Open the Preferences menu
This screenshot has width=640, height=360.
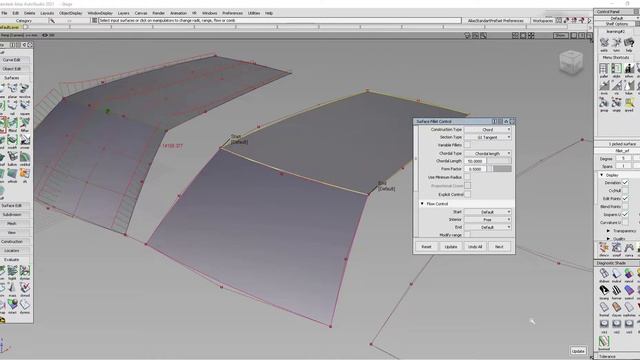pos(232,13)
